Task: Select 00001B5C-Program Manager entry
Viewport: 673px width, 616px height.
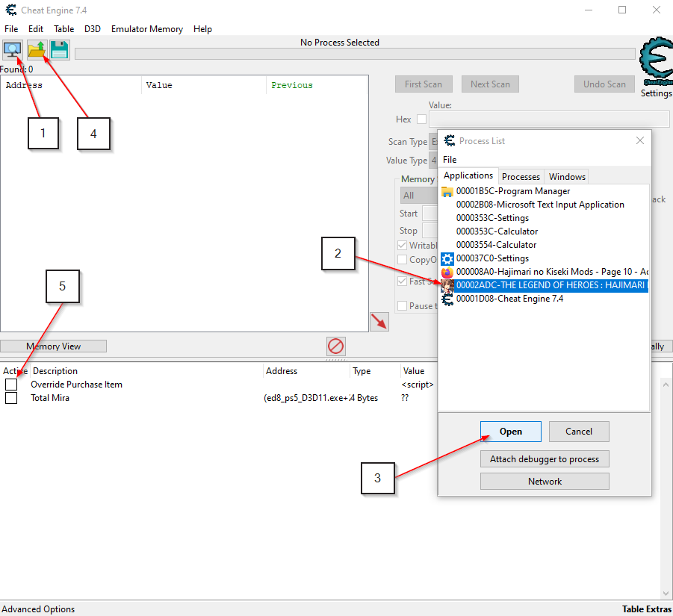Action: tap(545, 191)
